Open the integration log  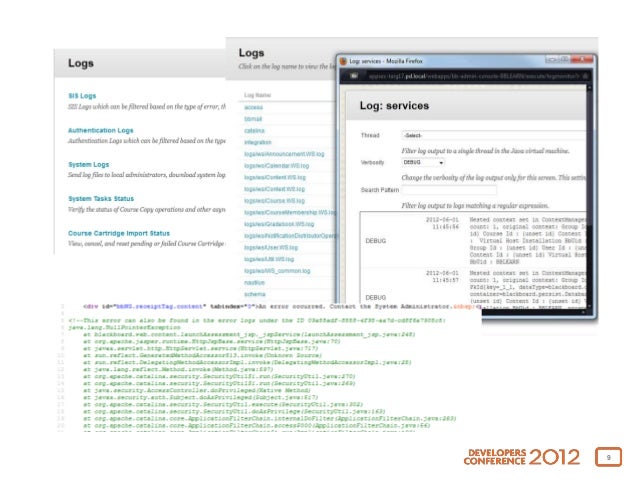(258, 142)
